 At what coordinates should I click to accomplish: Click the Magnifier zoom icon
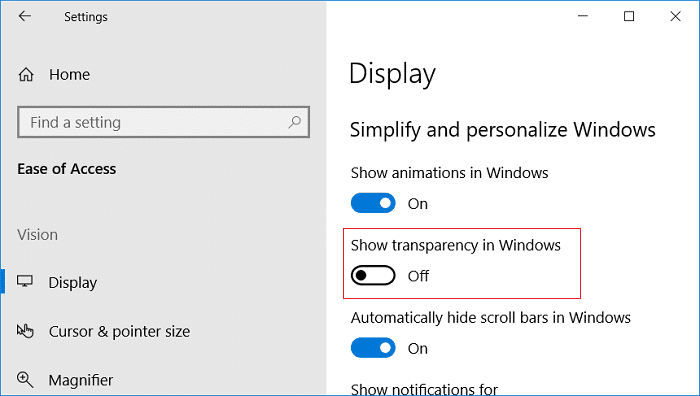click(x=25, y=380)
